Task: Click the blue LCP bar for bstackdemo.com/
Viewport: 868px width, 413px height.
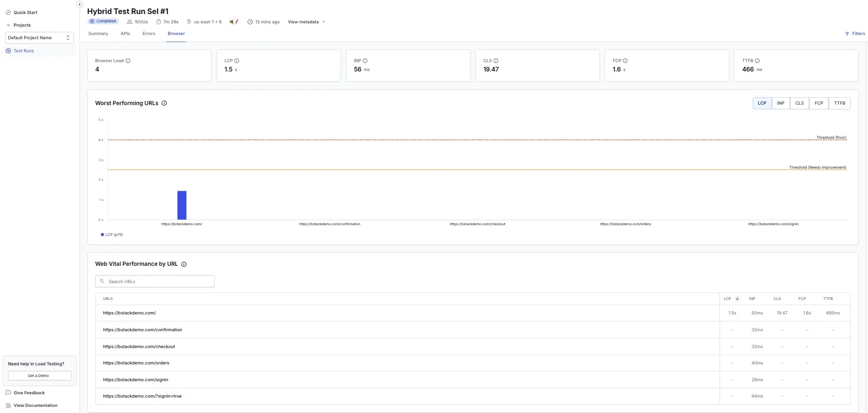Action: coord(182,205)
